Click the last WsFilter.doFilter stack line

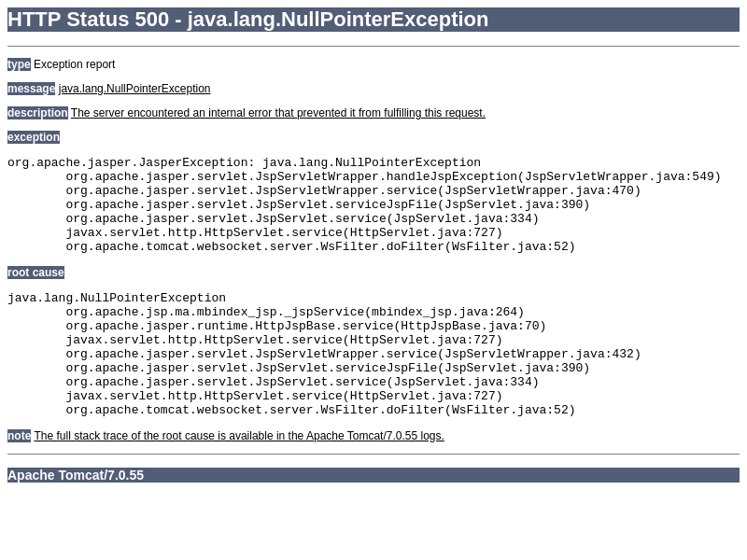click(320, 410)
